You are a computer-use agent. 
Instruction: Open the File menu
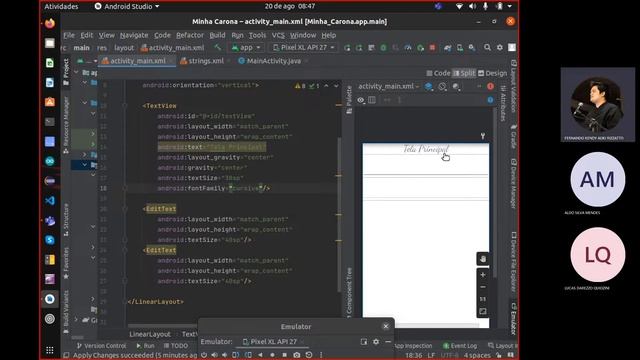[69, 35]
